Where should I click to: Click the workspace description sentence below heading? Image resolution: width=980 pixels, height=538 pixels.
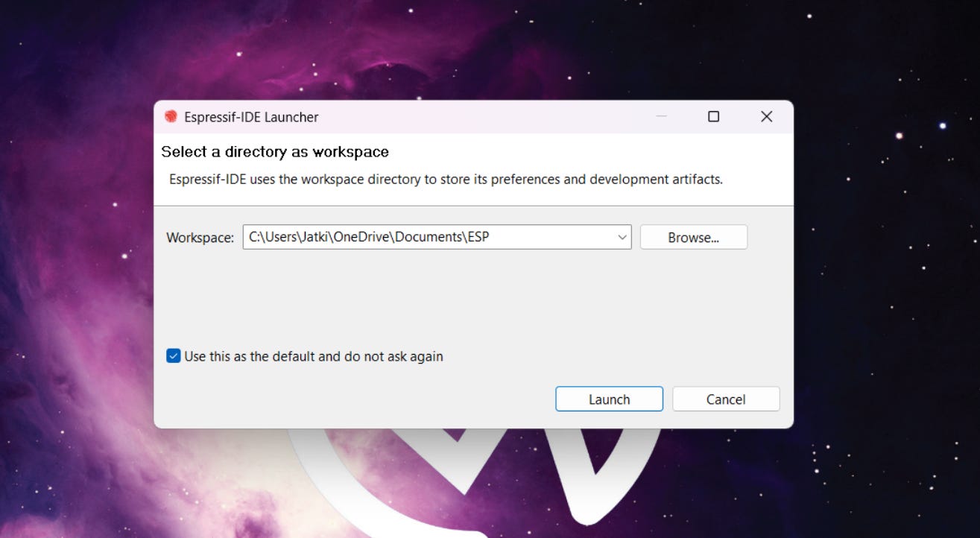point(446,180)
